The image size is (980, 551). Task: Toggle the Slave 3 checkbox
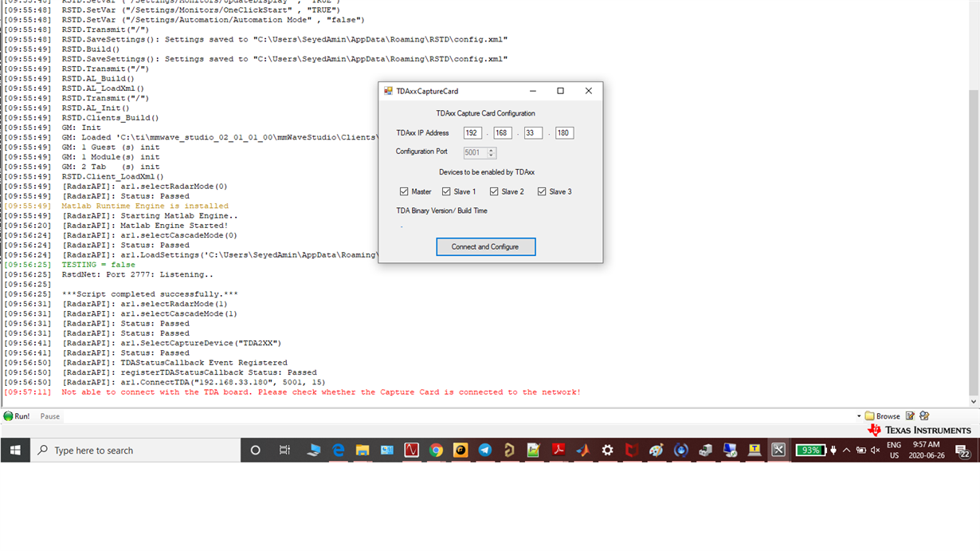click(x=542, y=191)
